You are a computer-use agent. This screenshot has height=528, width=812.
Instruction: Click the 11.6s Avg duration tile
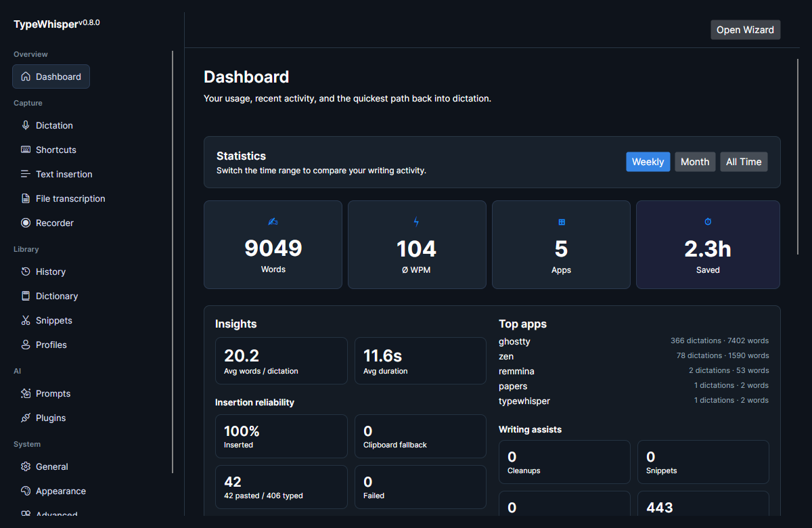click(420, 361)
